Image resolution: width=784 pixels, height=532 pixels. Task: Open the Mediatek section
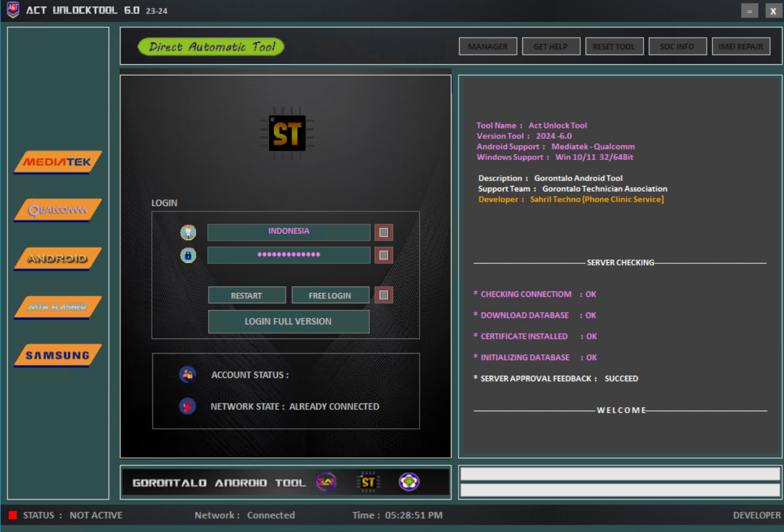[58, 162]
